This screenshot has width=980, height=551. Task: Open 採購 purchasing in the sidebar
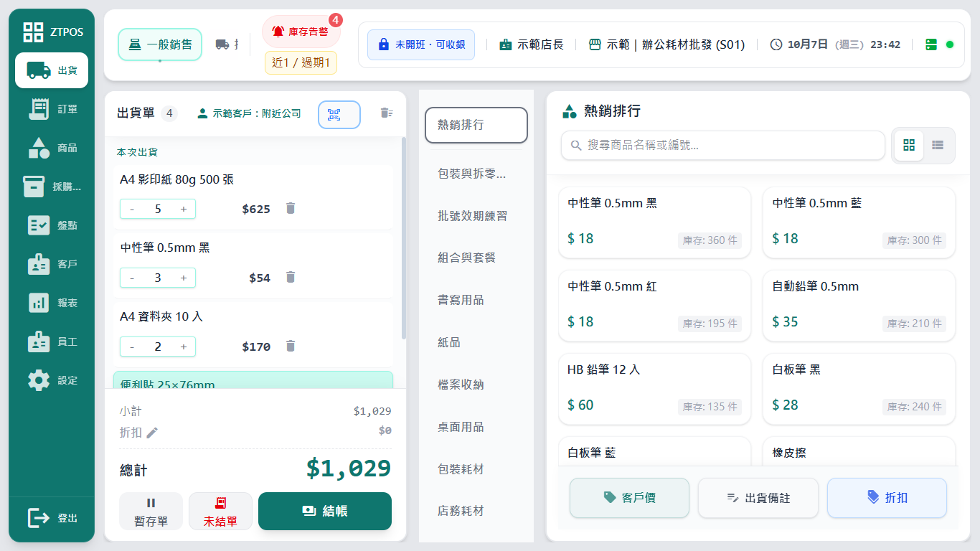click(x=52, y=187)
